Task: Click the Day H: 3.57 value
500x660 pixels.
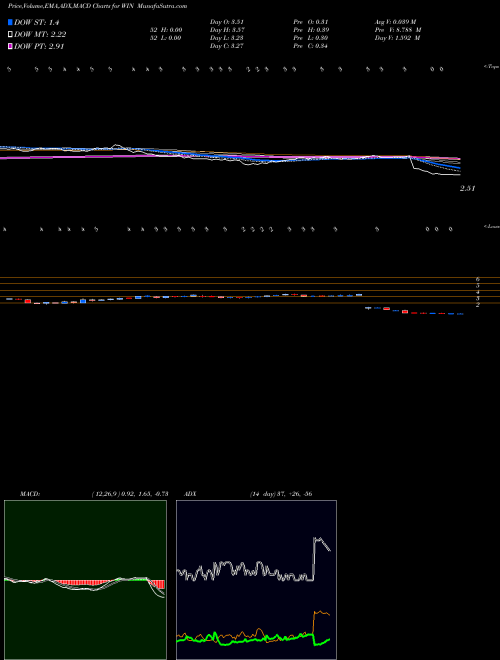Action: [227, 30]
